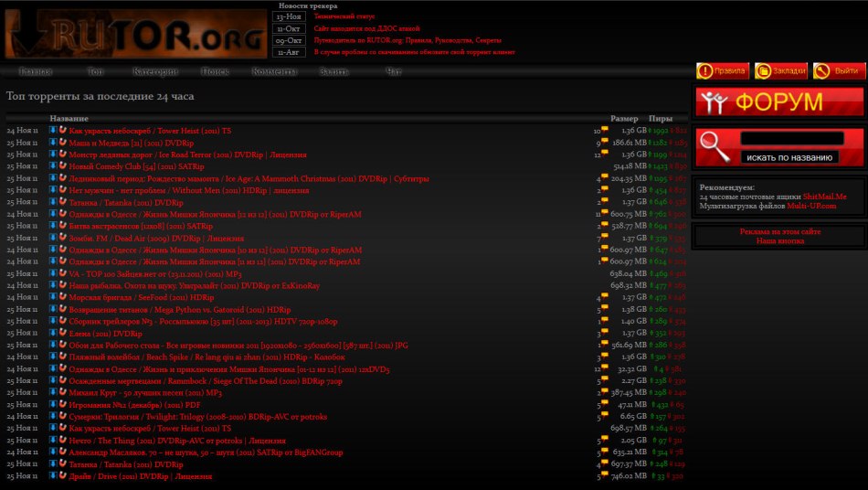This screenshot has width=868, height=490.
Task: Open magnet link for Маша и Медведь [21]
Action: pyautogui.click(x=62, y=143)
